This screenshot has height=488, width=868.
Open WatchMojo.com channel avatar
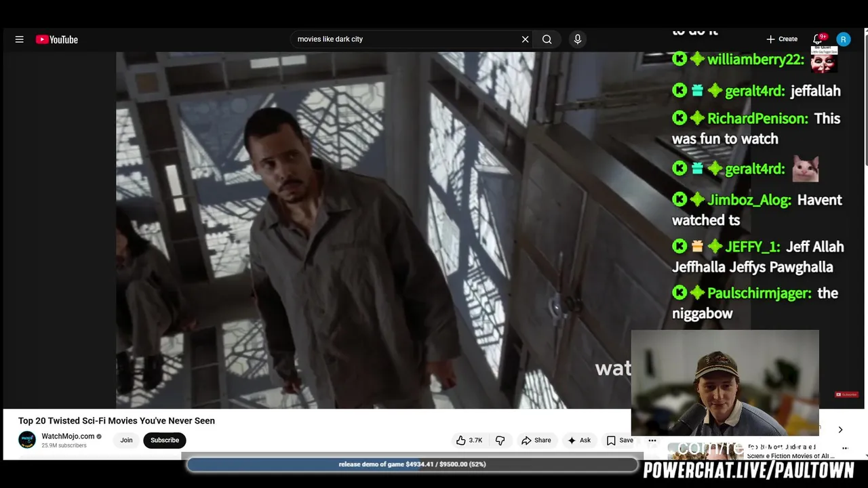(x=27, y=440)
